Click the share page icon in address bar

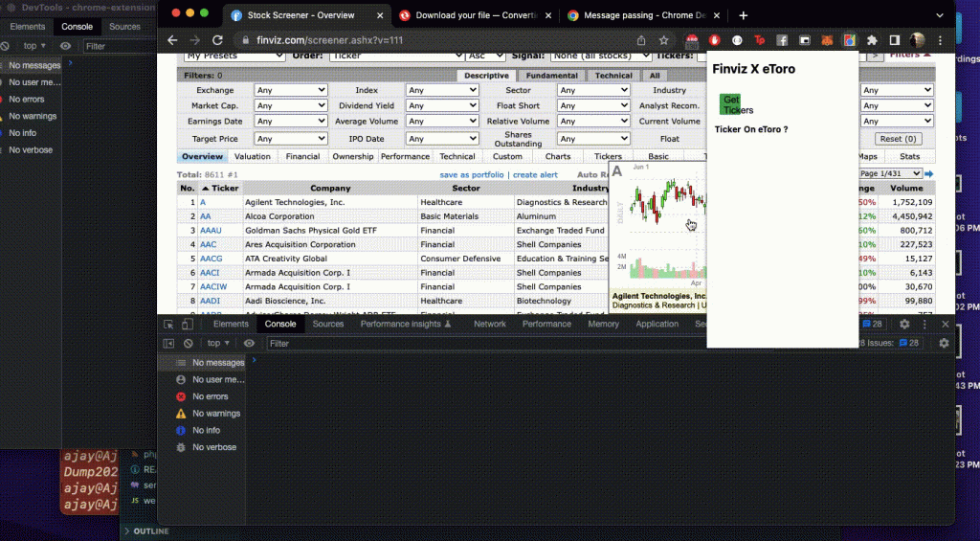click(x=641, y=40)
